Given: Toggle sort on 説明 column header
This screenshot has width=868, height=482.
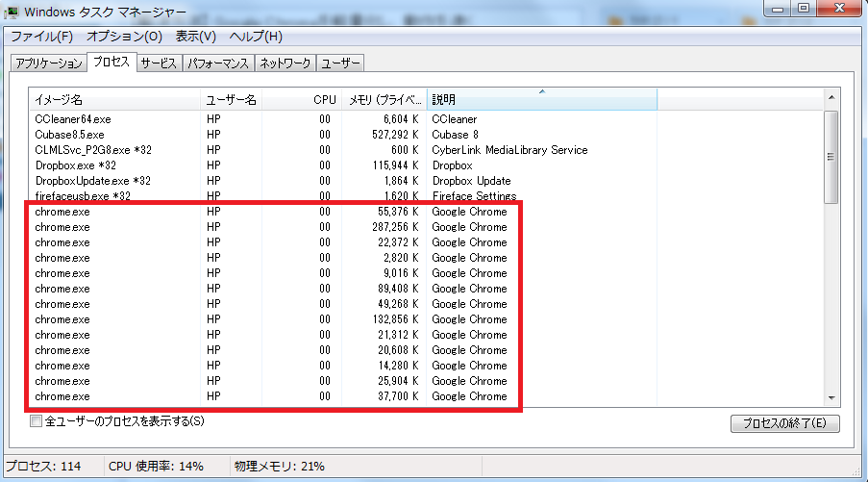Looking at the screenshot, I should pyautogui.click(x=542, y=100).
